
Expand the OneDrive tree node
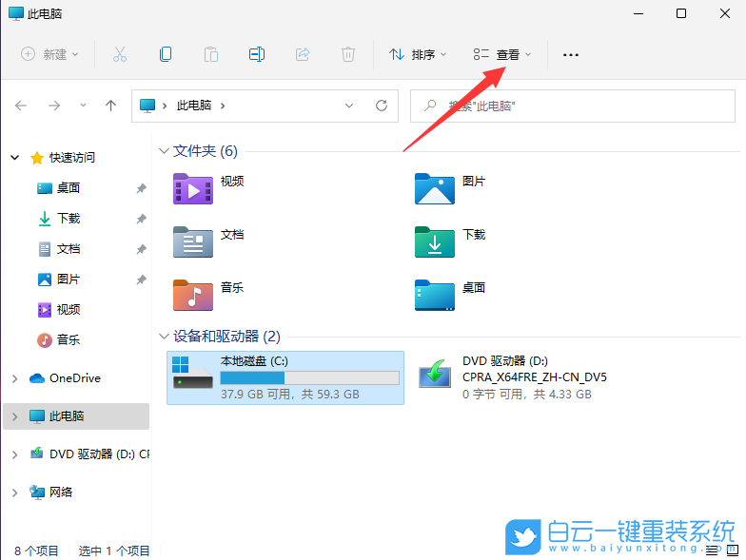click(x=15, y=378)
